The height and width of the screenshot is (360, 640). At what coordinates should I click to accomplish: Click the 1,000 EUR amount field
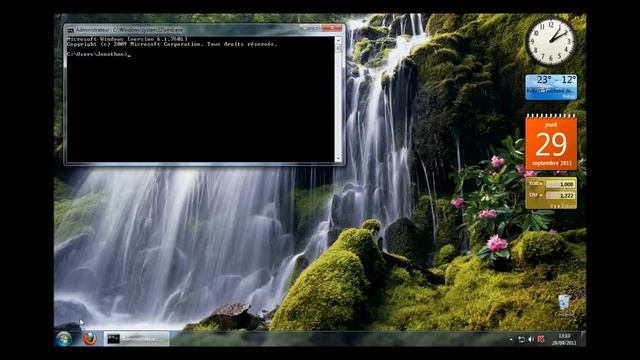pyautogui.click(x=560, y=184)
